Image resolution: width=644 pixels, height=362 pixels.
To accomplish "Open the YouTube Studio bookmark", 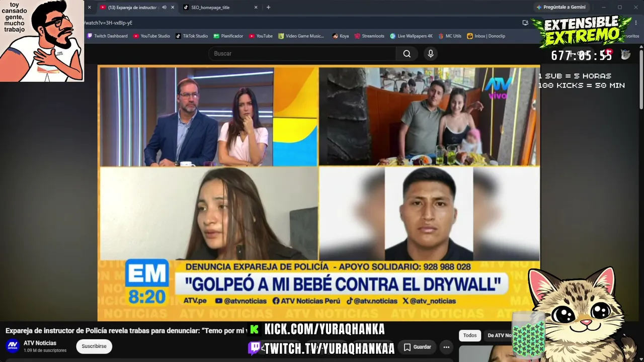I will pos(151,36).
